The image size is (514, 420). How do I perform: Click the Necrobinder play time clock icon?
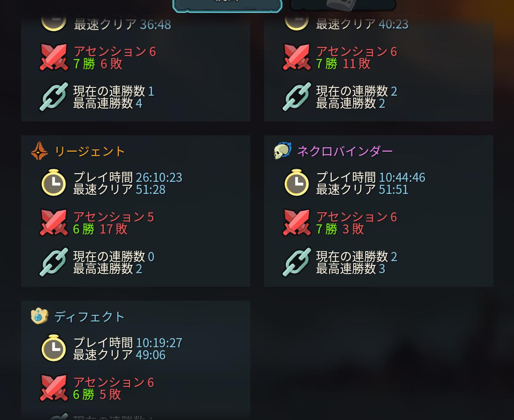pyautogui.click(x=296, y=183)
